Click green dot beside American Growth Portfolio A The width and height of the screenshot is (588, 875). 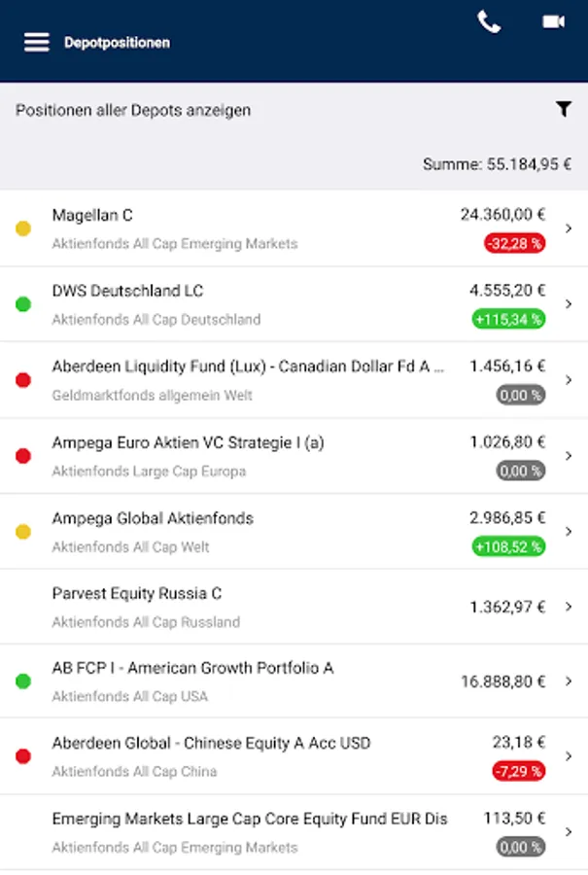click(x=23, y=682)
